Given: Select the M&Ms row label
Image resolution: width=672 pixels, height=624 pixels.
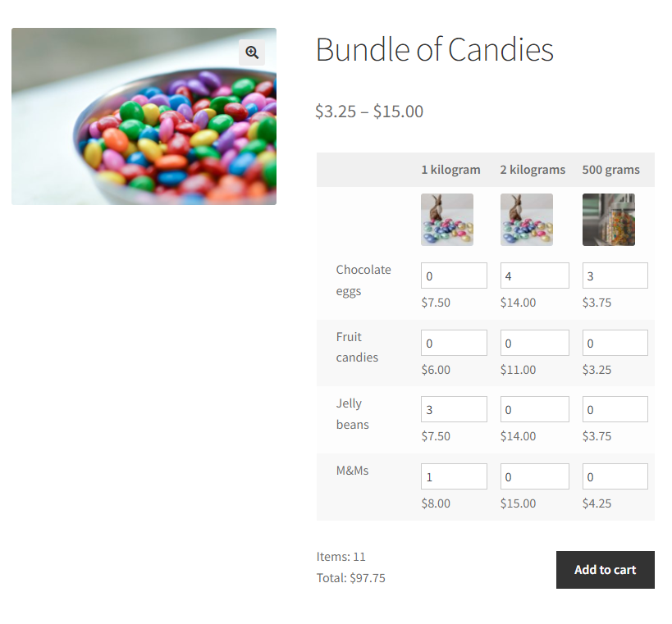Looking at the screenshot, I should coord(351,470).
